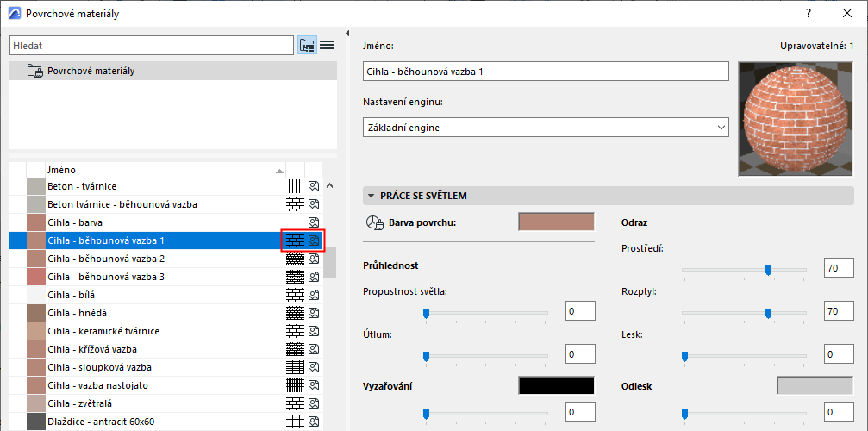Open the Nastavení enginu dropdown
This screenshot has width=868, height=431.
pos(546,128)
